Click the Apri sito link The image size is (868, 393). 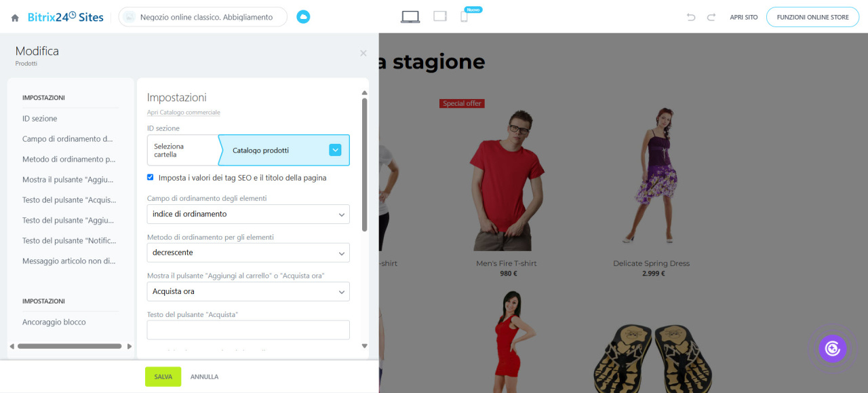tap(744, 18)
